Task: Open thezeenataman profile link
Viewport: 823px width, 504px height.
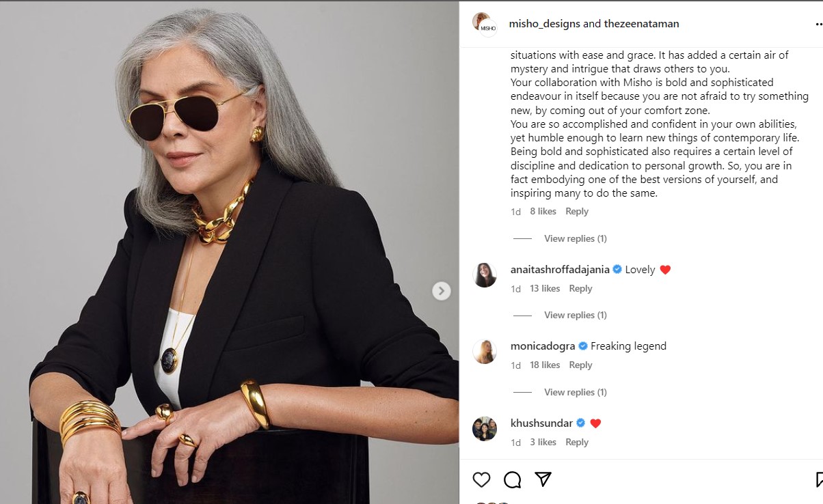Action: tap(641, 24)
